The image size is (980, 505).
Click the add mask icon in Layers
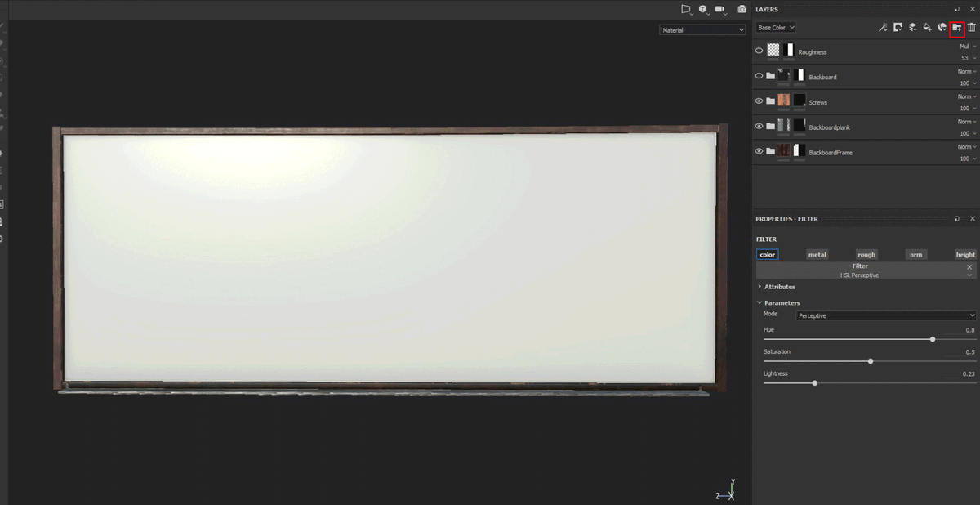coord(898,28)
